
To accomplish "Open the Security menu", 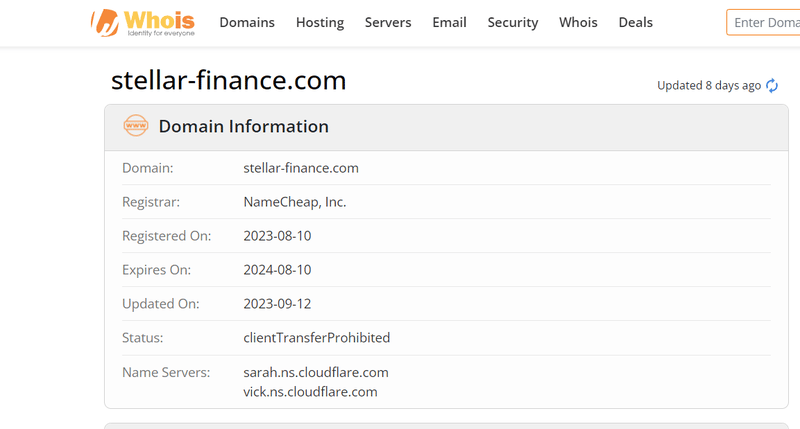I will coord(513,22).
